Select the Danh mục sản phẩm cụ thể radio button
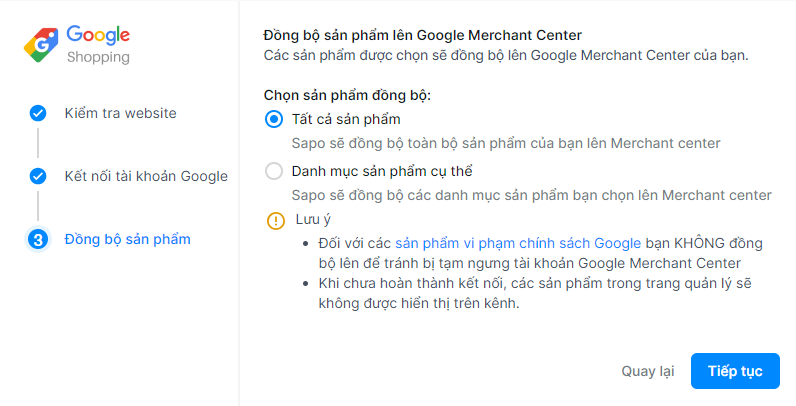The width and height of the screenshot is (796, 406). coord(274,172)
